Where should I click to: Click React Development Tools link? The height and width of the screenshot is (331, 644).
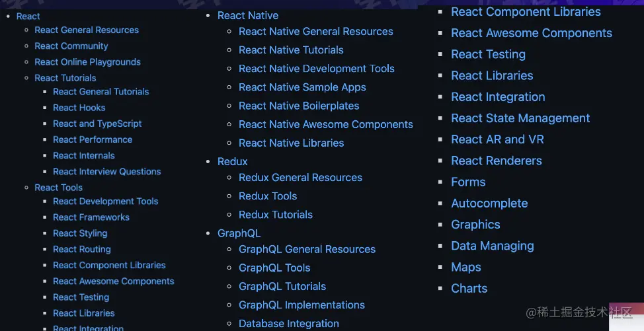[106, 201]
